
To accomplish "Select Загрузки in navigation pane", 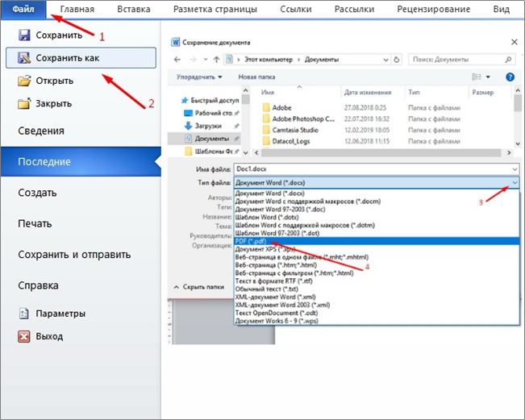I will coord(207,126).
